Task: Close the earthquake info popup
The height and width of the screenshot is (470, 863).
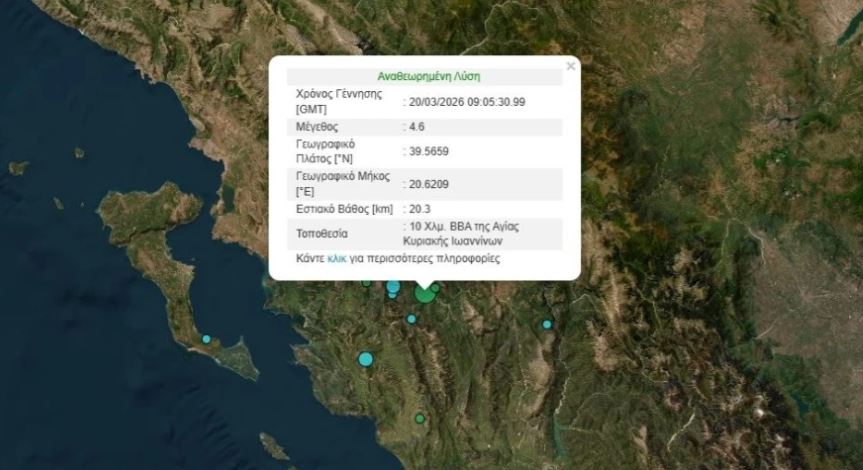Action: 571,67
